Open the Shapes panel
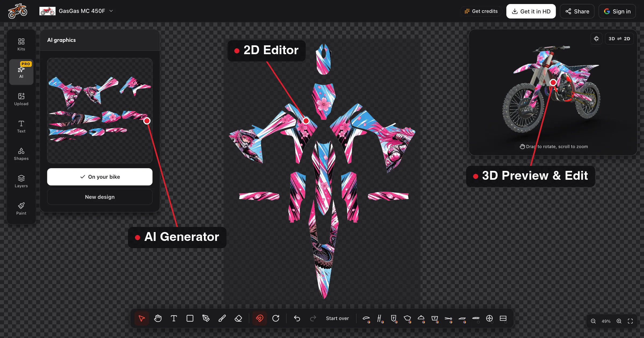The width and height of the screenshot is (644, 338). click(21, 154)
